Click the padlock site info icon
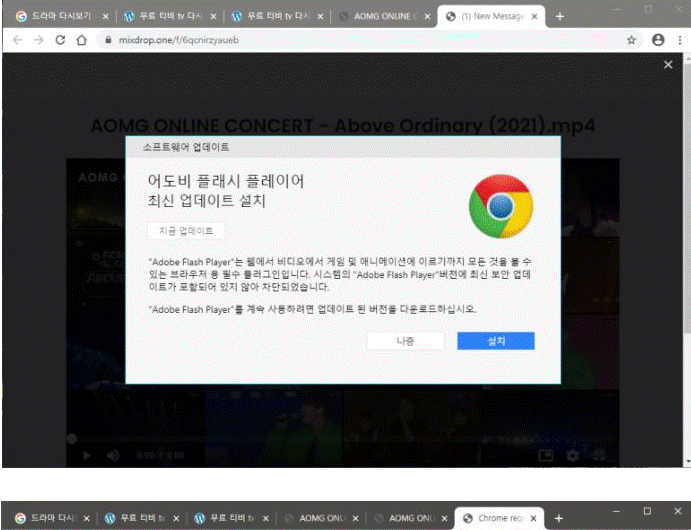 point(108,40)
